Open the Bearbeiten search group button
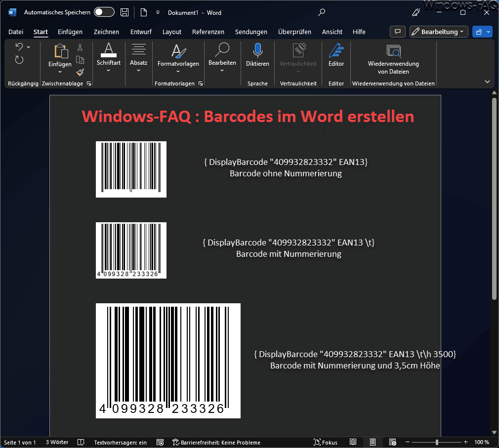Viewport: 499px width, 448px height. (x=222, y=57)
